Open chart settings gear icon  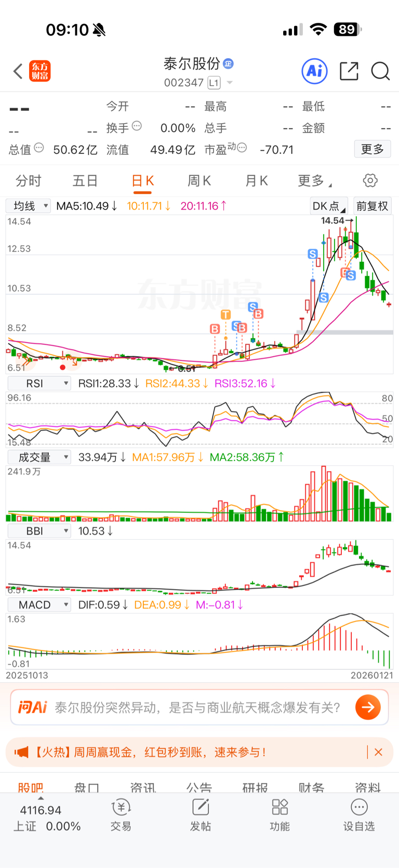(x=370, y=180)
